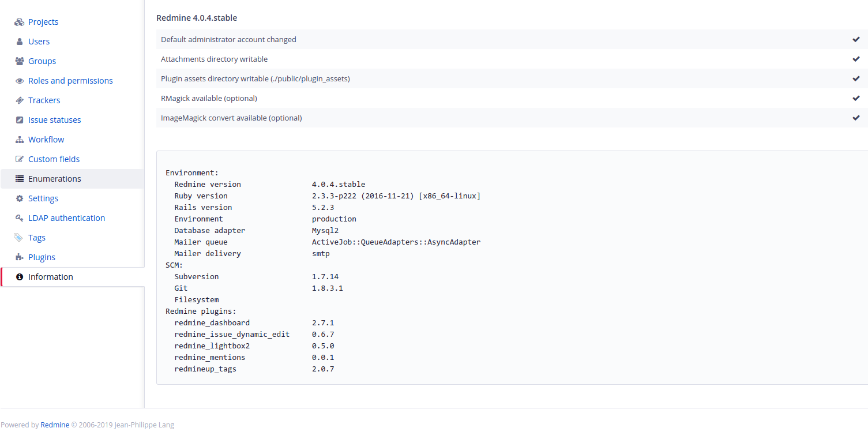Click the Database adapter value Mysql2
The width and height of the screenshot is (868, 443).
[325, 231]
